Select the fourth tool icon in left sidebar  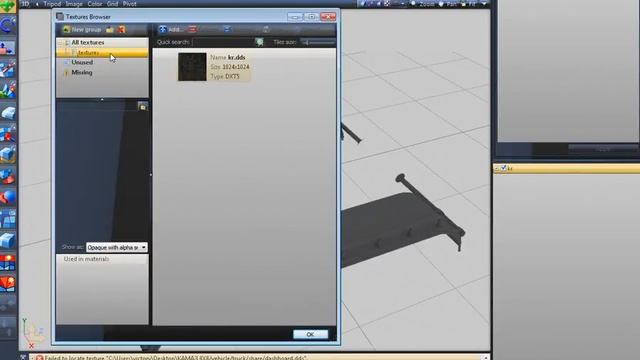[8, 69]
